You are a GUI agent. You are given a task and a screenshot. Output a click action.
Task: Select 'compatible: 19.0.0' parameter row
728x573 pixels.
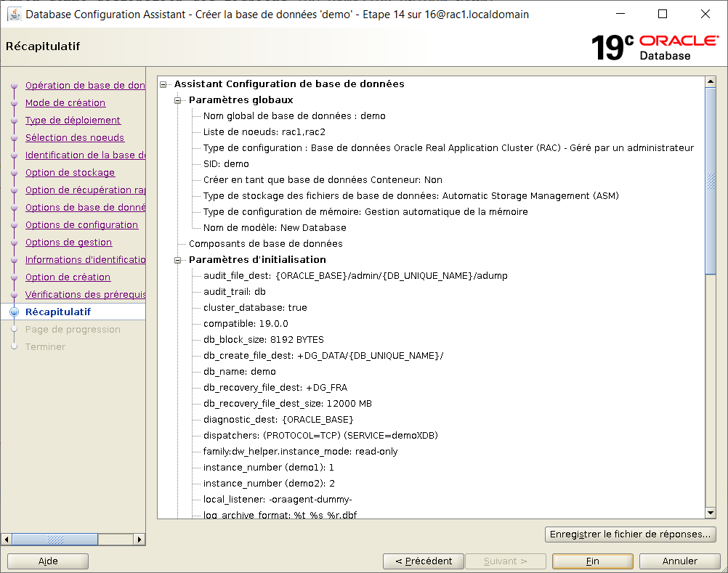click(246, 324)
